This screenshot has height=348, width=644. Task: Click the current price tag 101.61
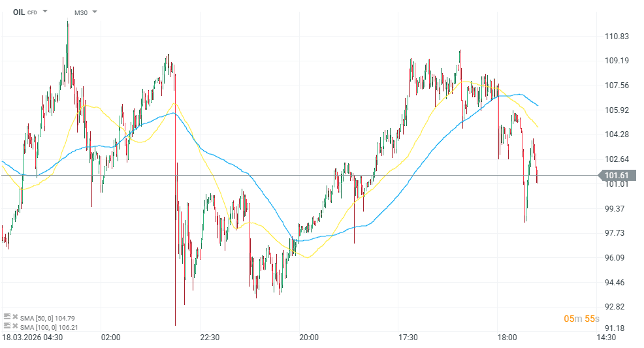616,175
